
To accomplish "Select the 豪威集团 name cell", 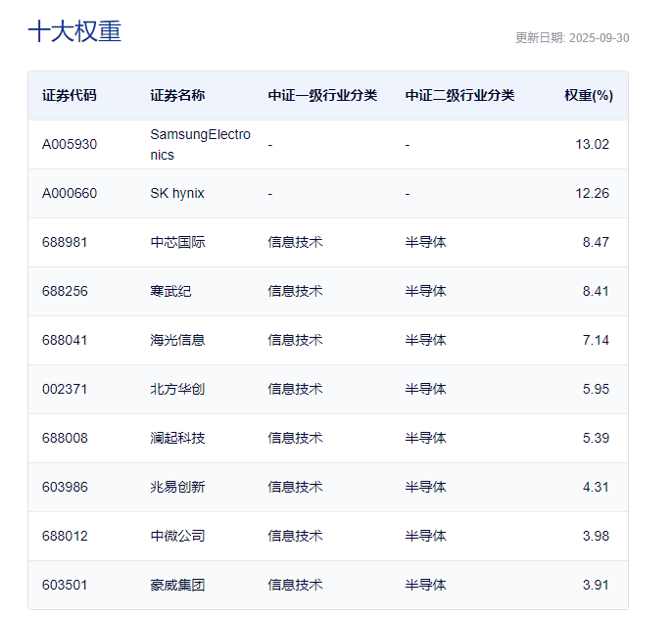I will (177, 585).
